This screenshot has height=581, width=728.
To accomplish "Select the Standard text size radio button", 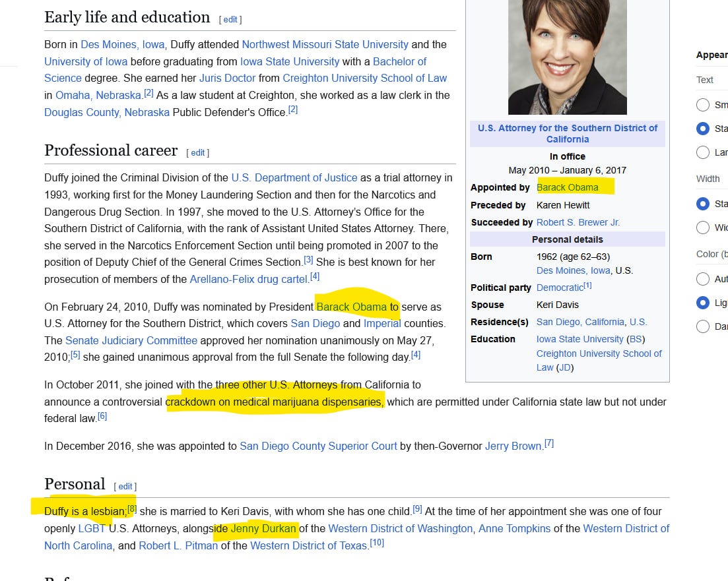I will (x=702, y=129).
